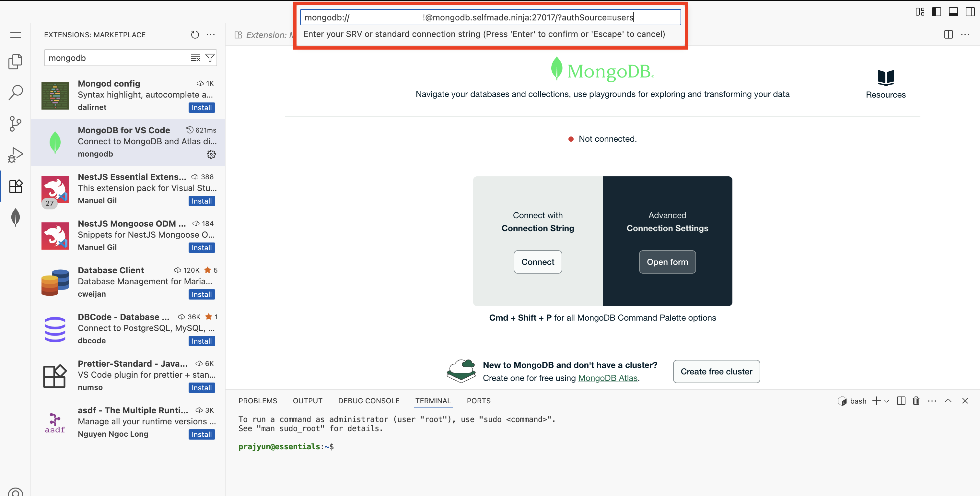Open editor more actions menu
Viewport: 980px width, 496px height.
965,35
